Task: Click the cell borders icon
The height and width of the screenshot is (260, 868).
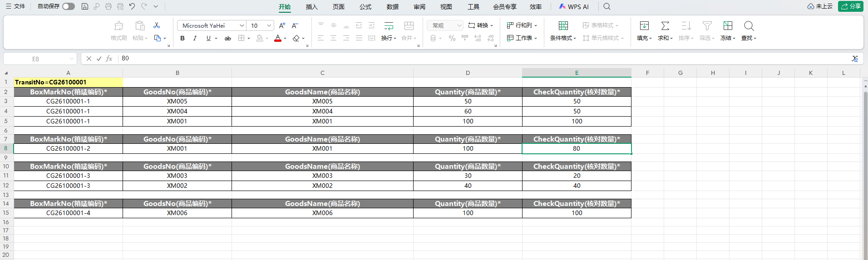Action: tap(242, 38)
